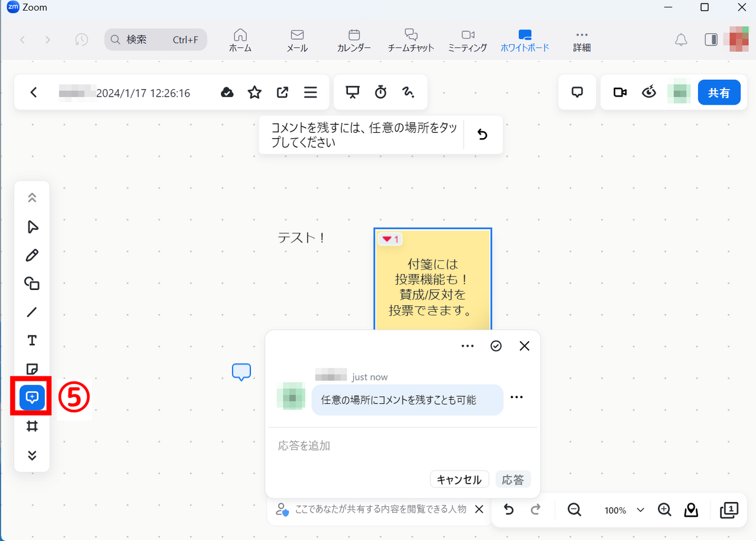This screenshot has width=756, height=541.
Task: Open the ホワイトボード tab
Action: (524, 40)
